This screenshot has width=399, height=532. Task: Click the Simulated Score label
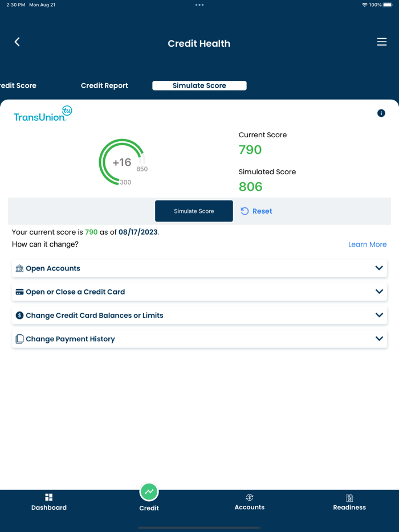267,171
